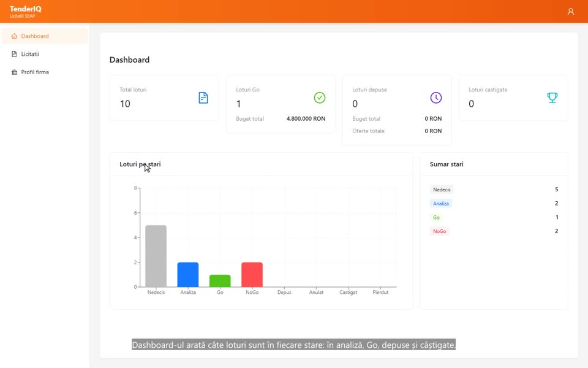588x368 pixels.
Task: Click the green checkmark icon on Loturi Go
Action: 320,98
